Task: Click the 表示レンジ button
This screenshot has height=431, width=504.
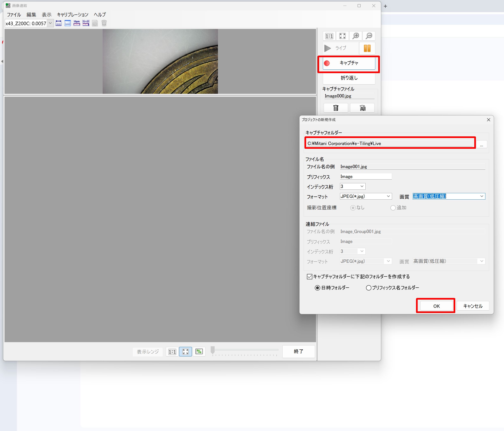Action: point(148,352)
